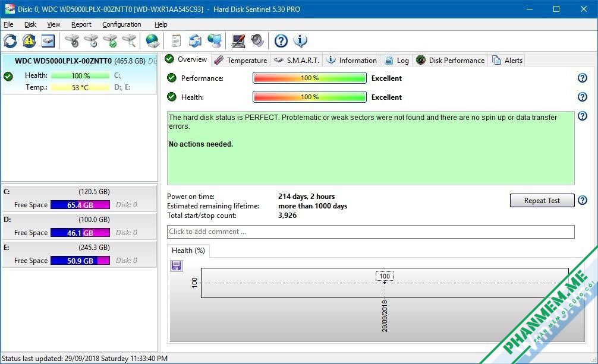
Task: Click the blue info bubble toolbar icon
Action: point(300,41)
